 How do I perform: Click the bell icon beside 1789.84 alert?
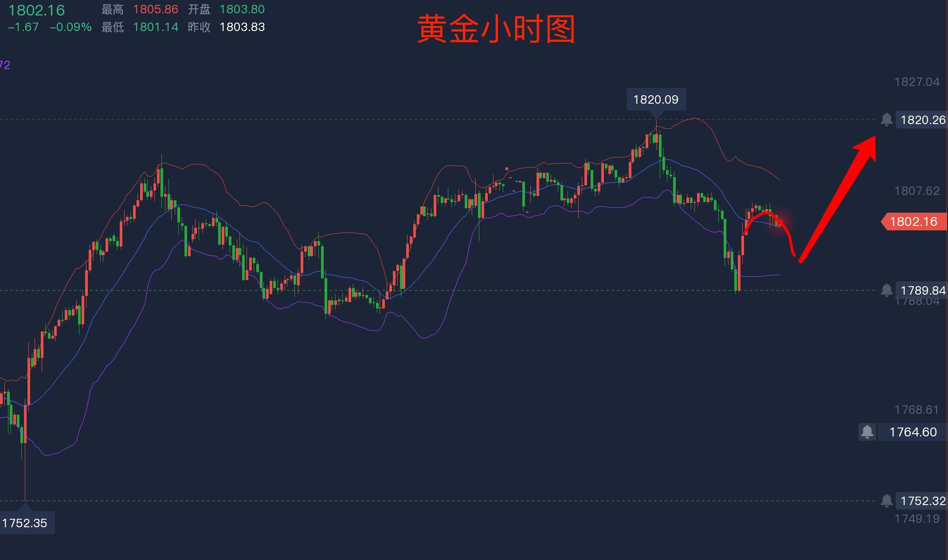[x=886, y=290]
